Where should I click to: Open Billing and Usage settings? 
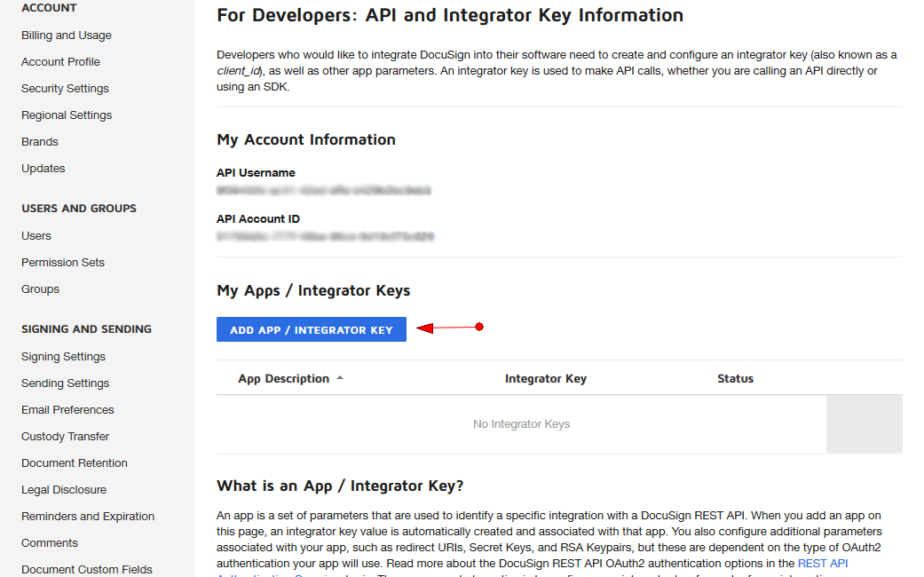(x=66, y=36)
